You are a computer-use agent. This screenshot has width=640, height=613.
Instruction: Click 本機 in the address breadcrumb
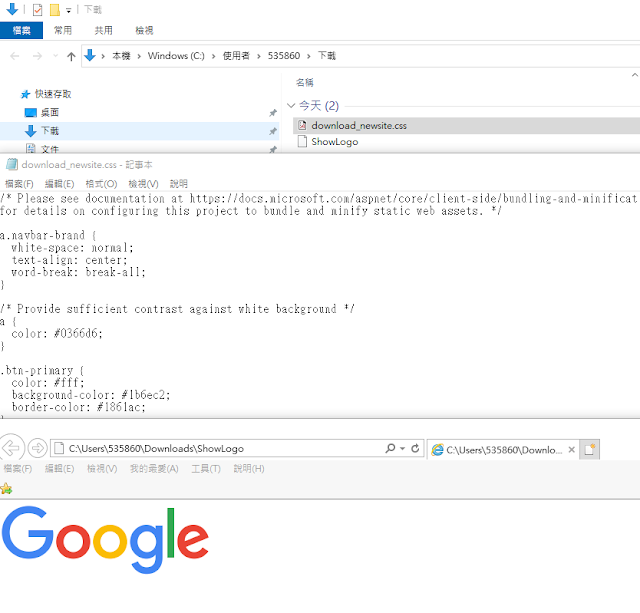click(x=121, y=56)
